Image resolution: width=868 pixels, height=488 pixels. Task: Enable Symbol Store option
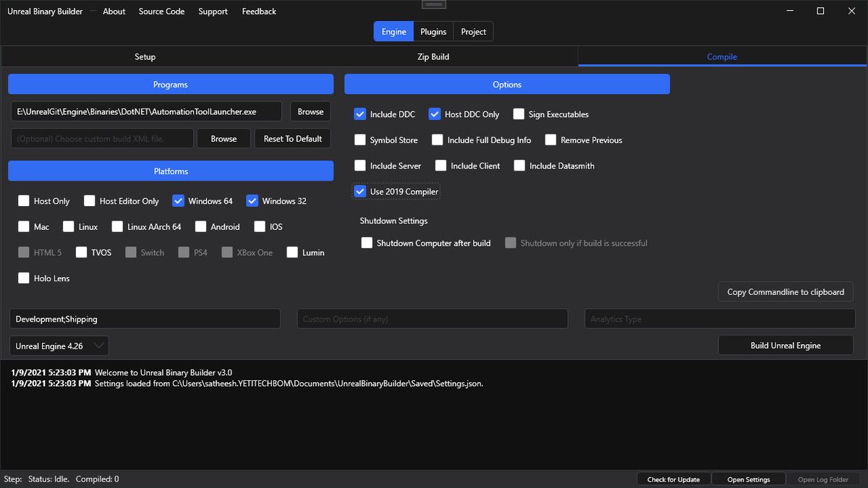[x=360, y=140]
